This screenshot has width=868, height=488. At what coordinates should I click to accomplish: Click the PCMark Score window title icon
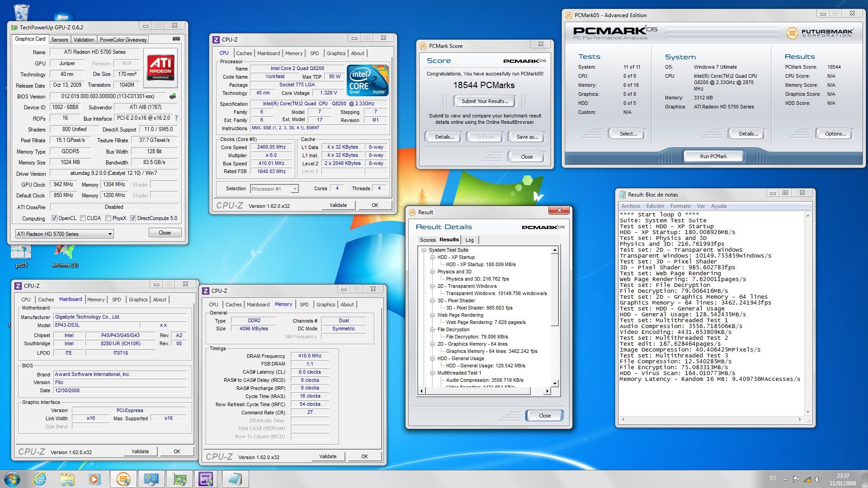(x=423, y=46)
